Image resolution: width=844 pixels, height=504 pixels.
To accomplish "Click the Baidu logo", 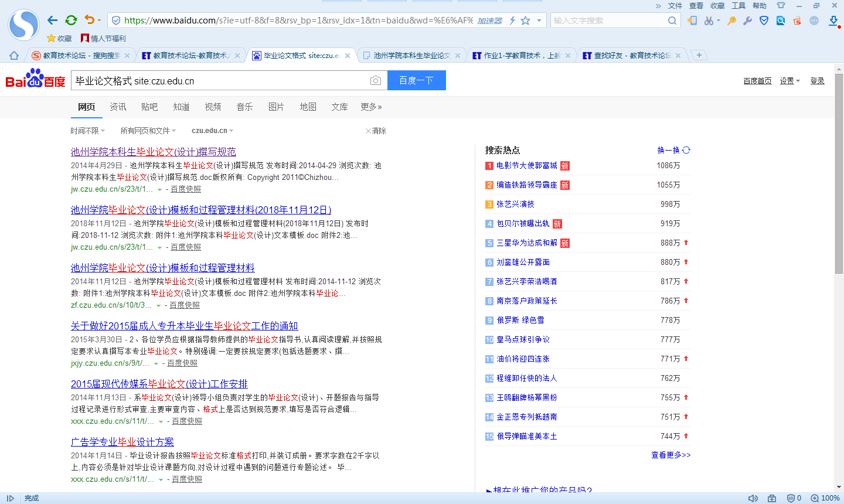I will (x=35, y=79).
